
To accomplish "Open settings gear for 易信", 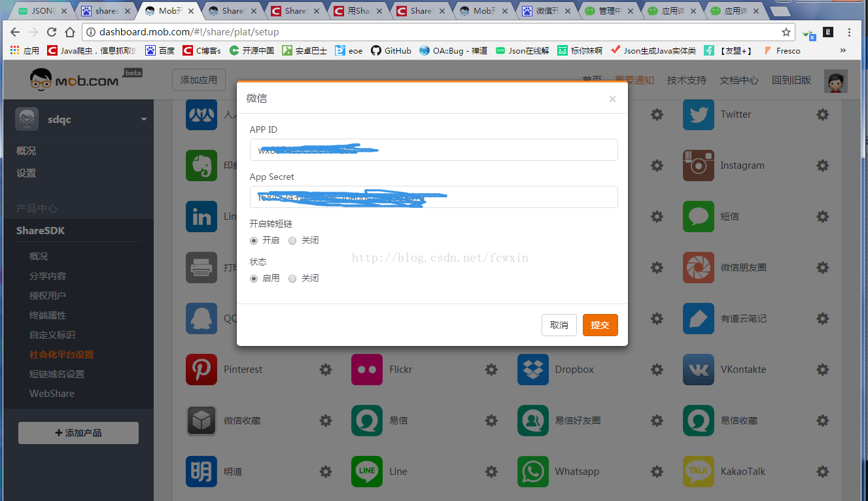I will point(491,421).
